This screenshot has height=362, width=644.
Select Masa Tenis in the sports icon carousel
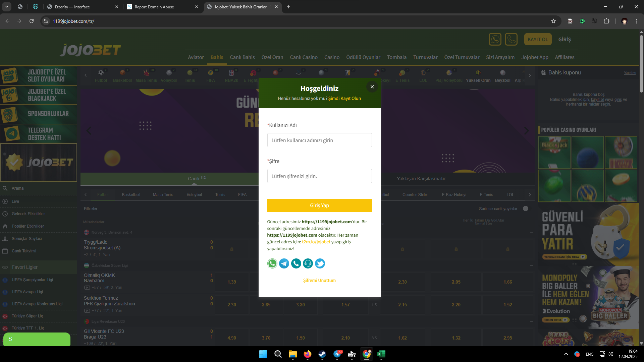coord(146,76)
